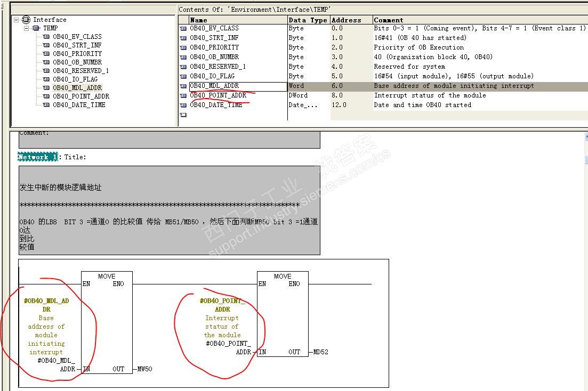Click the Name column header
The width and height of the screenshot is (588, 391).
pyautogui.click(x=238, y=20)
